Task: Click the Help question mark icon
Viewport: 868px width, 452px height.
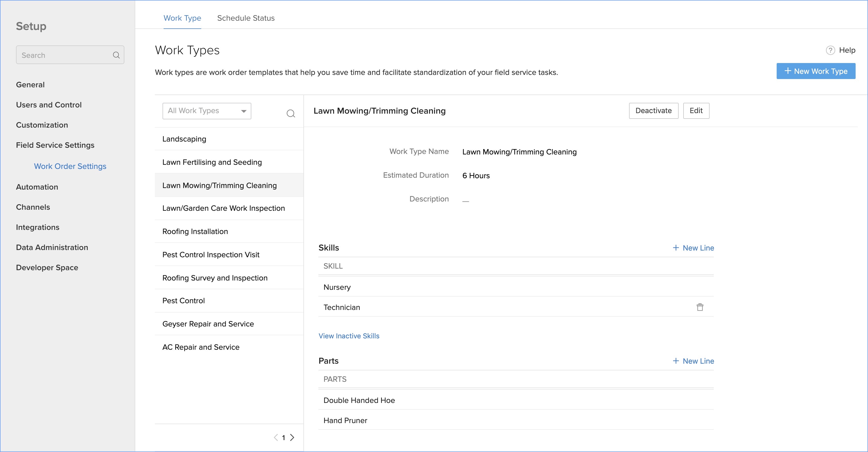Action: click(830, 50)
